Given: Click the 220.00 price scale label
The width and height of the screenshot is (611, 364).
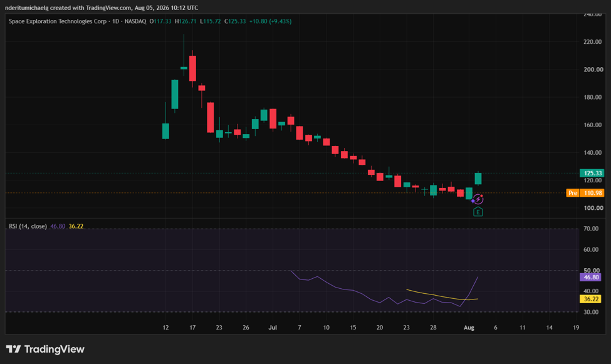Looking at the screenshot, I should pyautogui.click(x=593, y=42).
